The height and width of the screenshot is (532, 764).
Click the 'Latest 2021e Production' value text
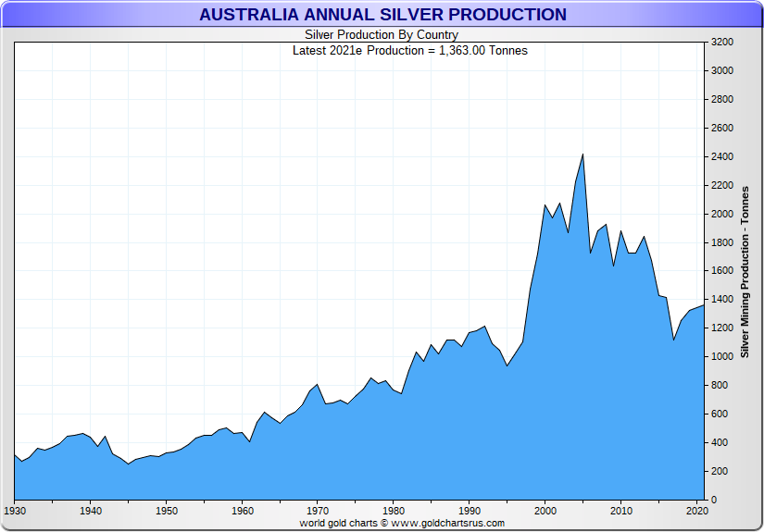point(409,50)
